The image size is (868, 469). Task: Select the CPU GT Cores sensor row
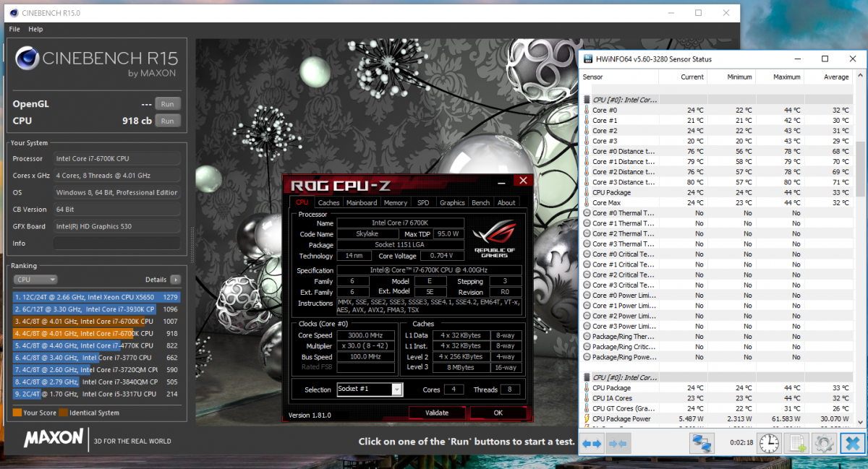click(x=718, y=408)
